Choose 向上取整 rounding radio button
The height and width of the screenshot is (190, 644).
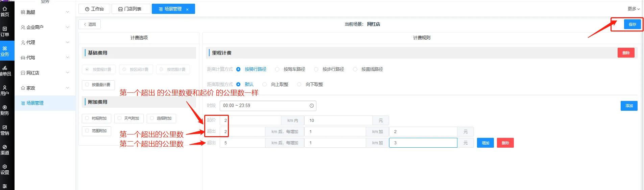point(265,85)
